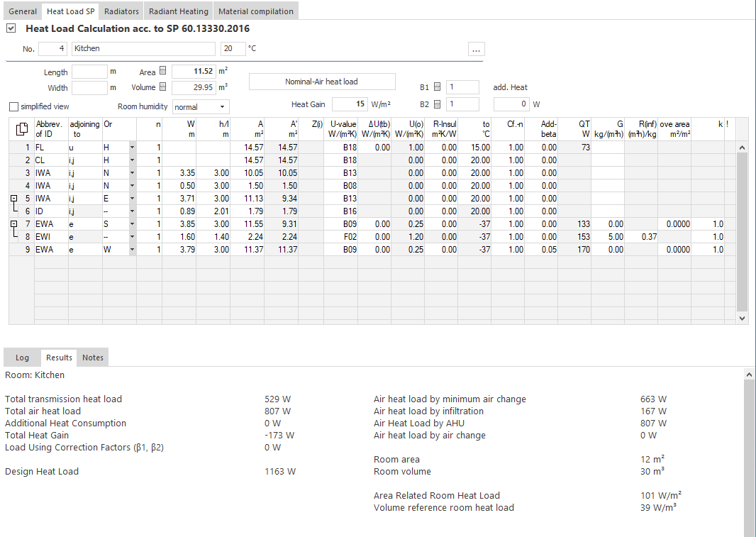Click the B2 value field

[462, 104]
